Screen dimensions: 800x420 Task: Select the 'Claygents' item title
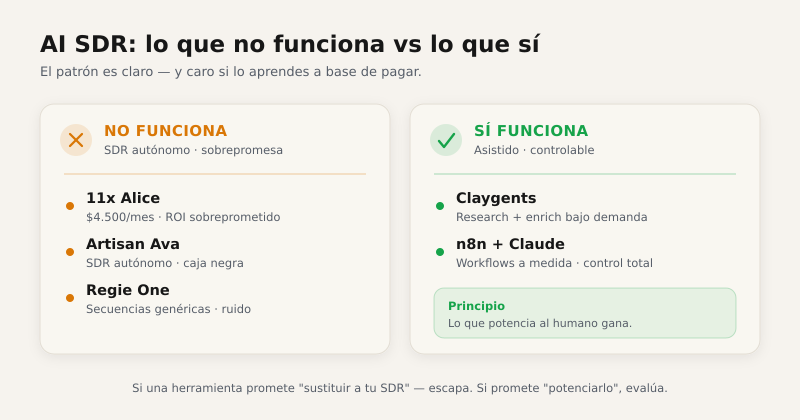click(496, 198)
